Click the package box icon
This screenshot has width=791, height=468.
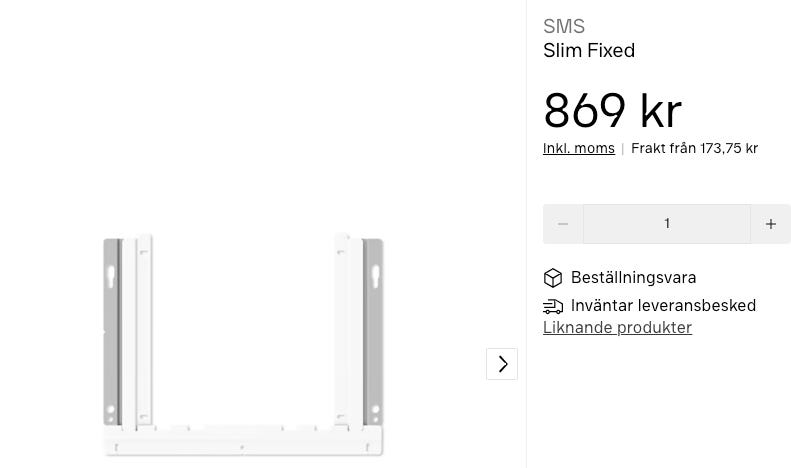[x=553, y=278]
